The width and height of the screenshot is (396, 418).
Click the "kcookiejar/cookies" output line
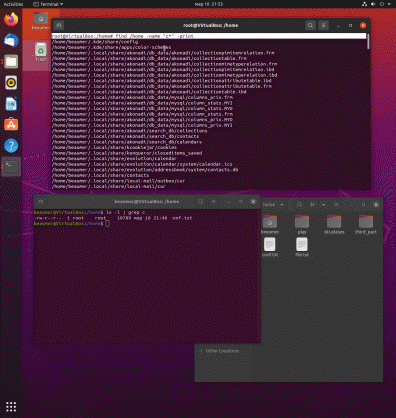click(x=114, y=147)
